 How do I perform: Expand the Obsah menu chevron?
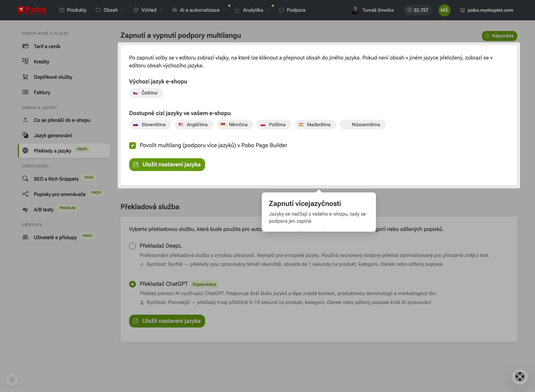[x=123, y=10]
